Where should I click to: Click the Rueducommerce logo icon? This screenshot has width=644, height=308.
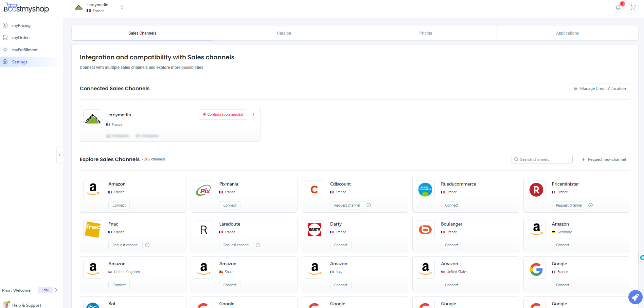coord(425,190)
